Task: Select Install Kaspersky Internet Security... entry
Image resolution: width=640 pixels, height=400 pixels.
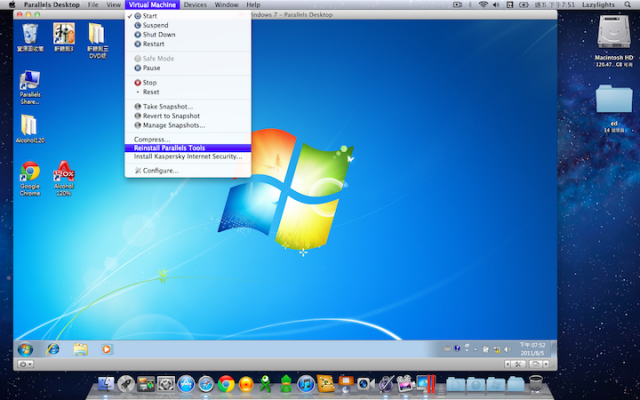Action: (188, 156)
